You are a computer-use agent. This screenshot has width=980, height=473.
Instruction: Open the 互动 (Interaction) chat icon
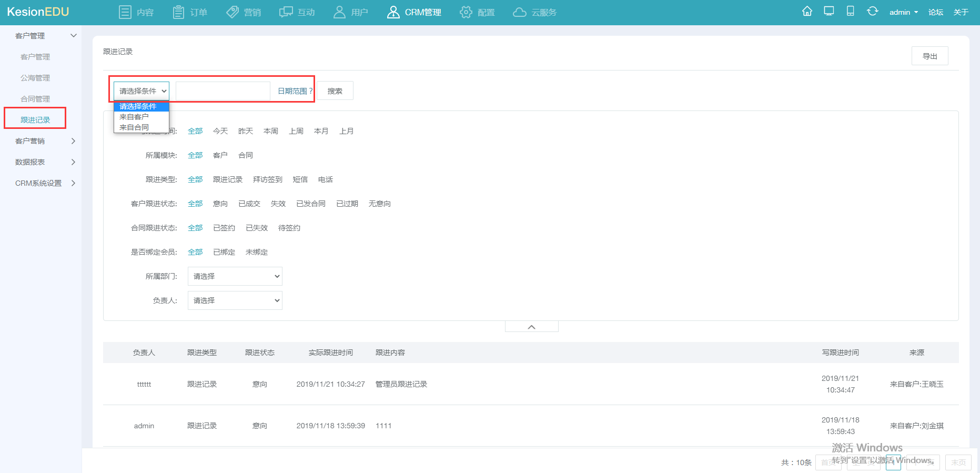pyautogui.click(x=286, y=12)
